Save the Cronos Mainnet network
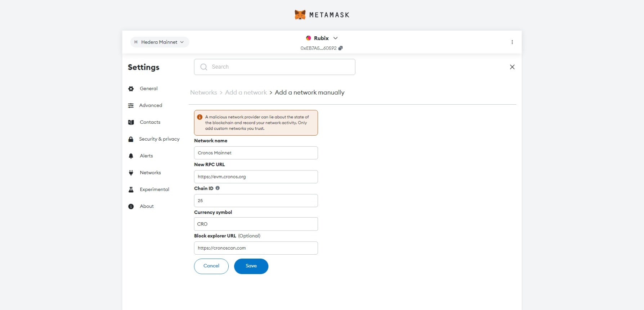 pos(251,266)
